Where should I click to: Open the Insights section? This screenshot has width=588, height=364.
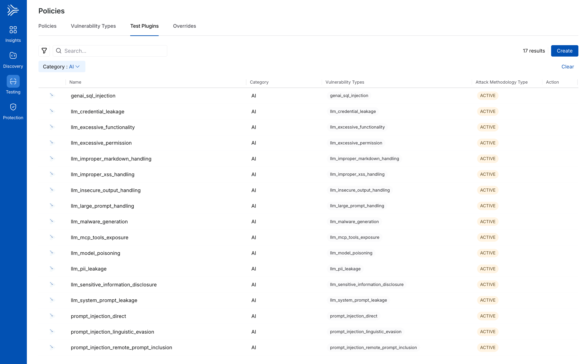[x=13, y=34]
